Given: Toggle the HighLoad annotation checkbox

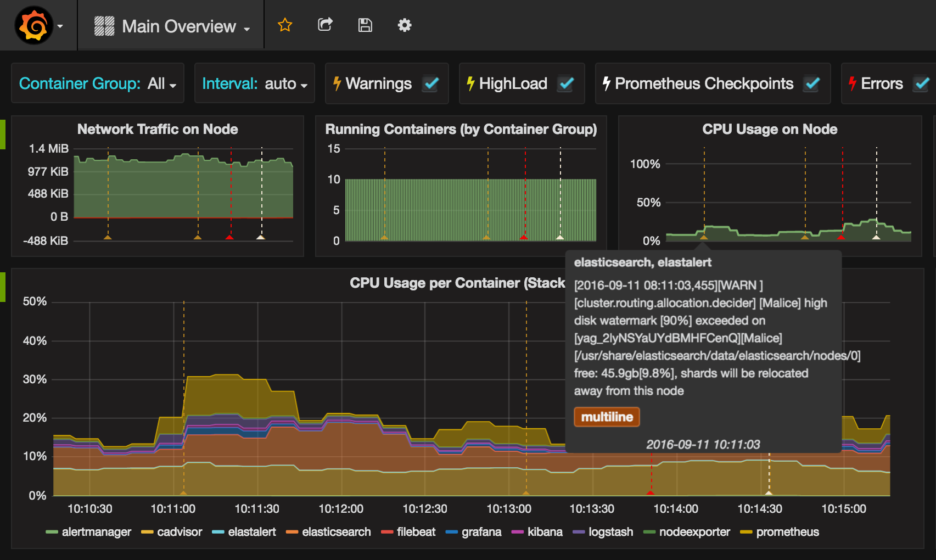Looking at the screenshot, I should click(566, 83).
